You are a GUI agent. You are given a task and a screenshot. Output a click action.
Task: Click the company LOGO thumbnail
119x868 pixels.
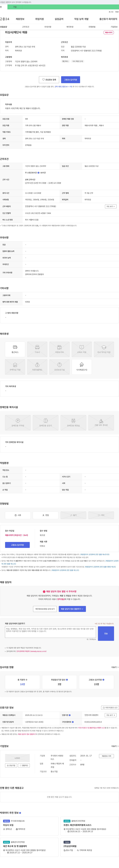(17, 758)
